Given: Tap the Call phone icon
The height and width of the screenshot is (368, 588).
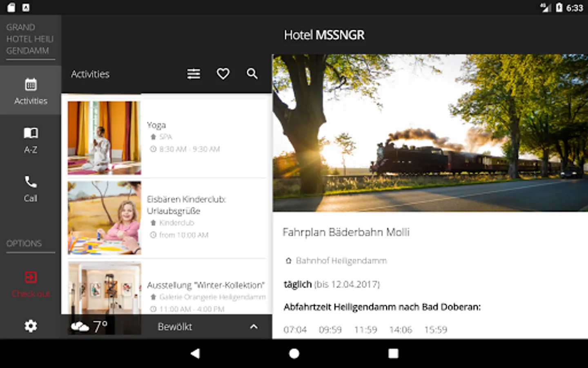Looking at the screenshot, I should [x=31, y=182].
